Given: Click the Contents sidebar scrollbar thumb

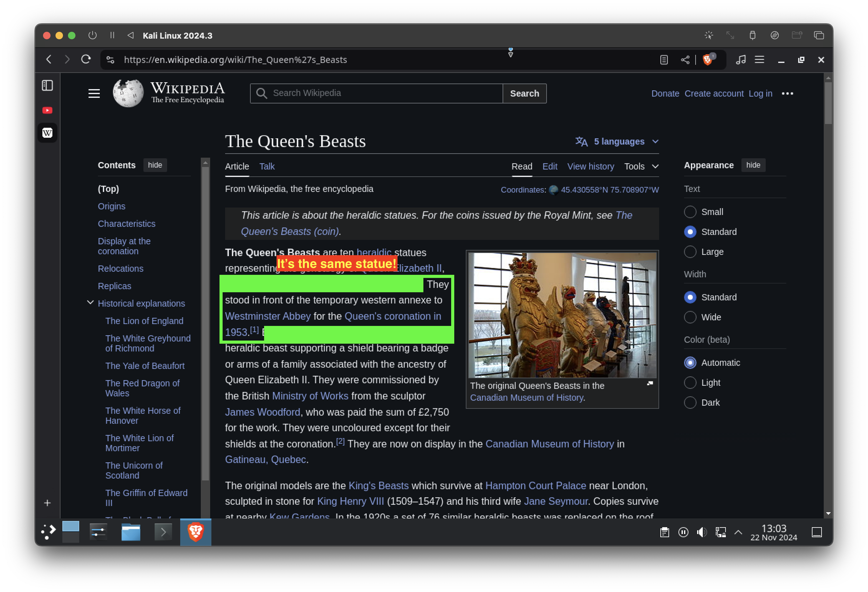Looking at the screenshot, I should point(205,323).
